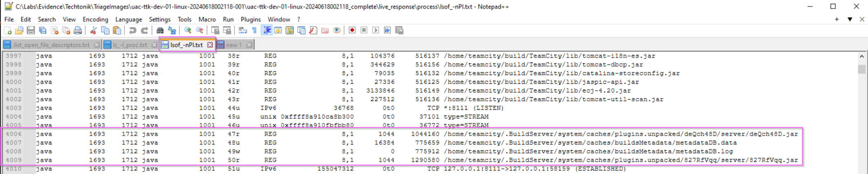This screenshot has width=868, height=174.
Task: Toggle the indent guide button
Action: [x=267, y=31]
